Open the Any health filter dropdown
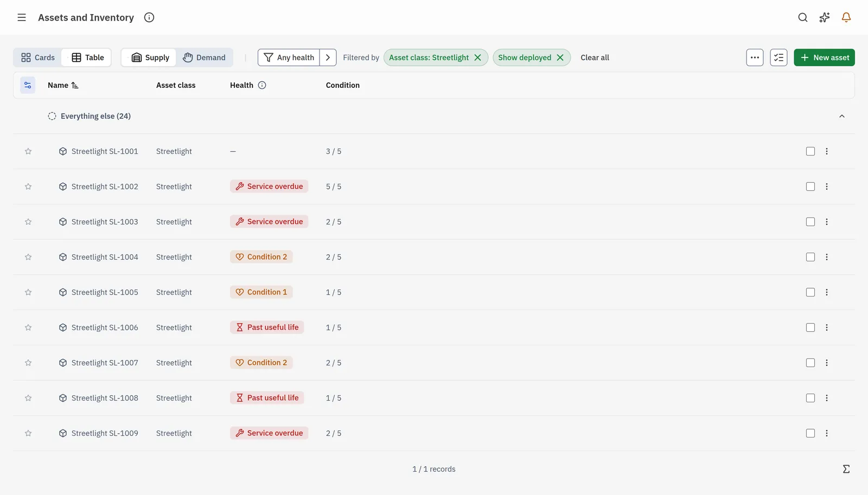Viewport: 868px width, 495px height. coord(289,57)
